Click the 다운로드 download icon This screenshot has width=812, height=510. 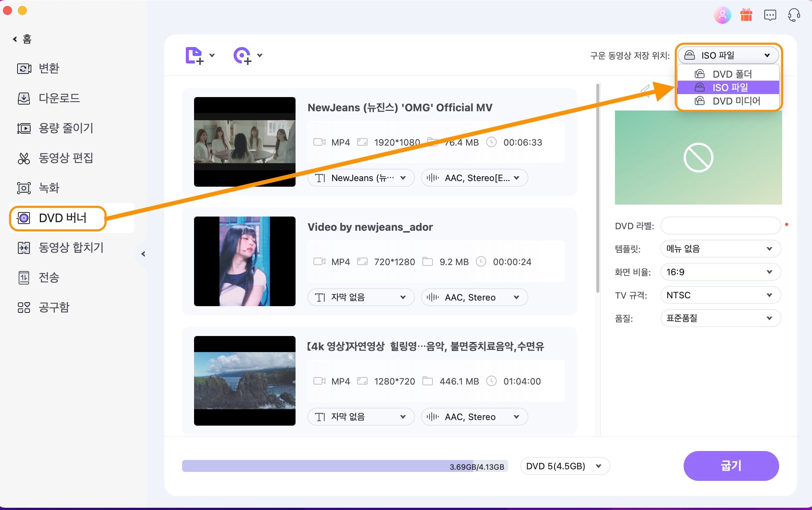click(x=24, y=99)
